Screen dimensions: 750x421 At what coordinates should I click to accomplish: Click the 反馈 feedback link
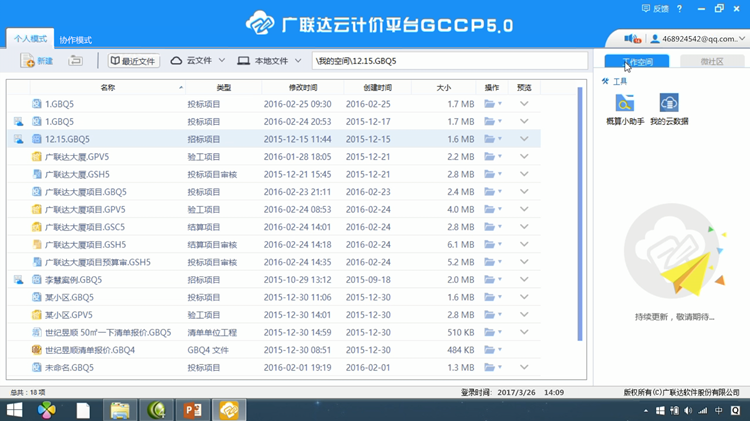pyautogui.click(x=655, y=9)
